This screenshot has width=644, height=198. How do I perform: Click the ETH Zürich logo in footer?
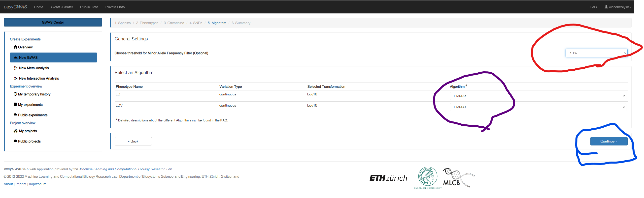click(x=388, y=178)
